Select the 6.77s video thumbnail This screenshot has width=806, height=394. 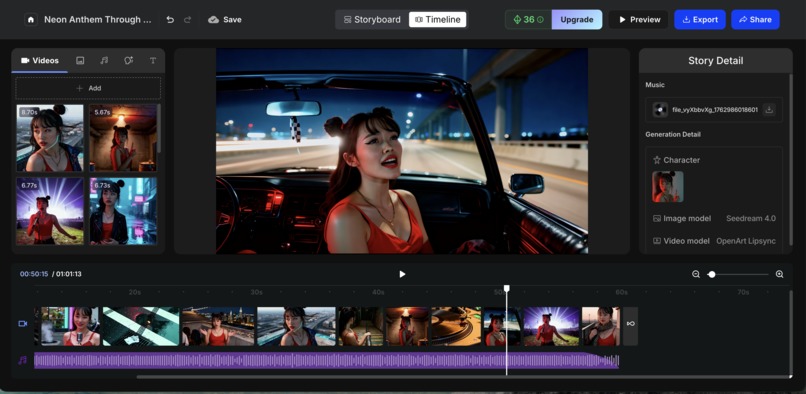click(x=50, y=211)
